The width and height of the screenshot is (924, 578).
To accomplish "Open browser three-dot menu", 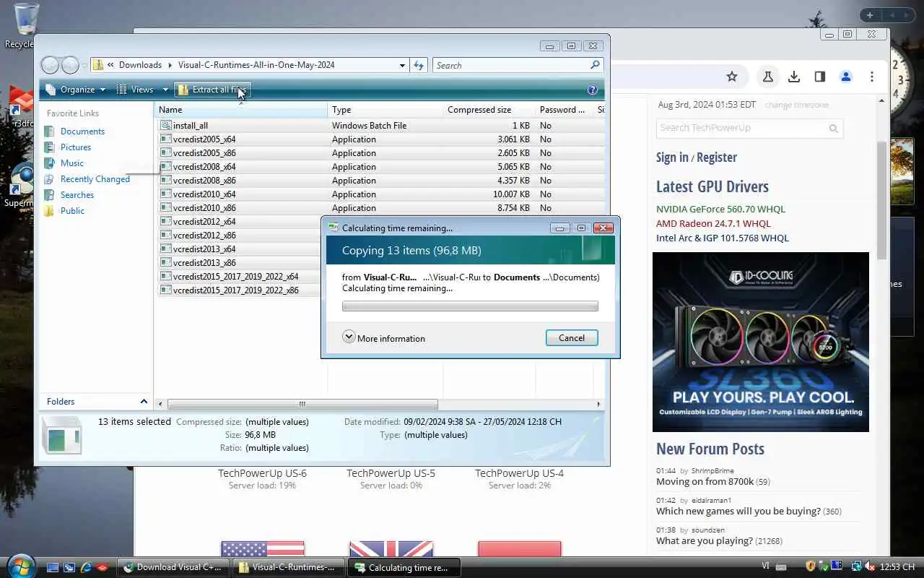I will click(x=872, y=77).
